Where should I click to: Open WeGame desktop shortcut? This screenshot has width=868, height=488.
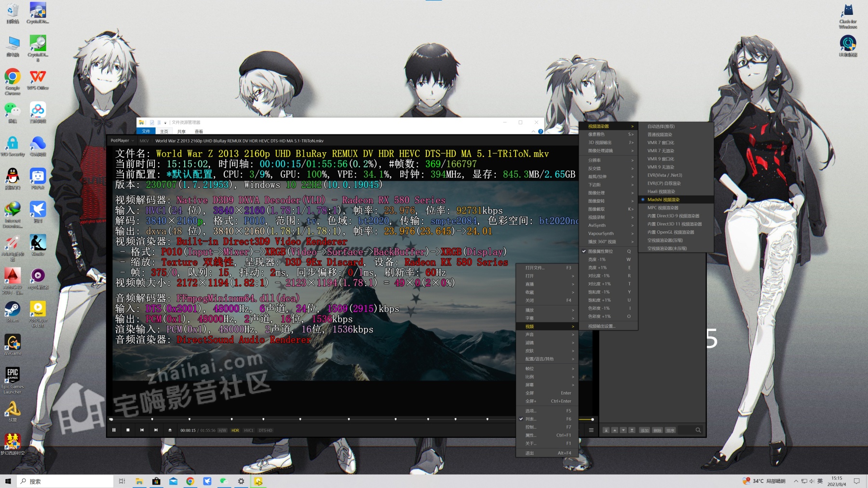coord(13,345)
